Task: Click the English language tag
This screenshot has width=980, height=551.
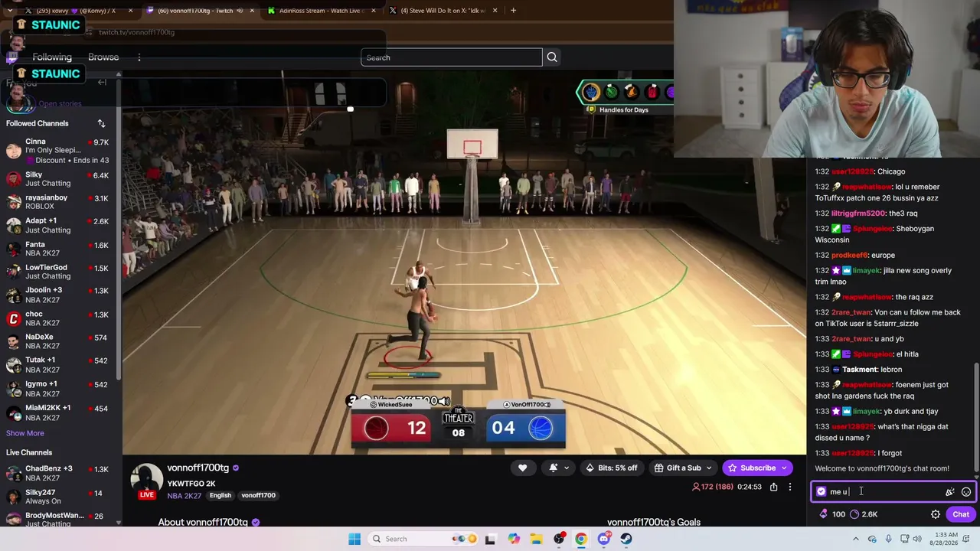Action: (x=220, y=495)
